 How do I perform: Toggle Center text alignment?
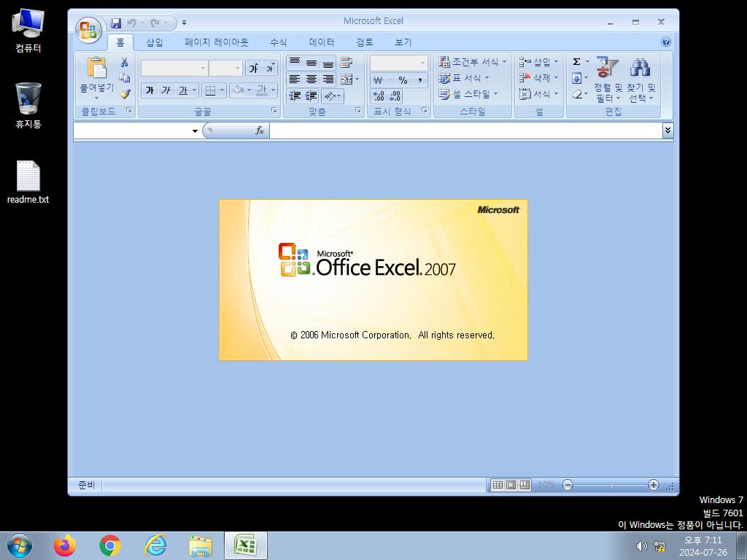[311, 79]
